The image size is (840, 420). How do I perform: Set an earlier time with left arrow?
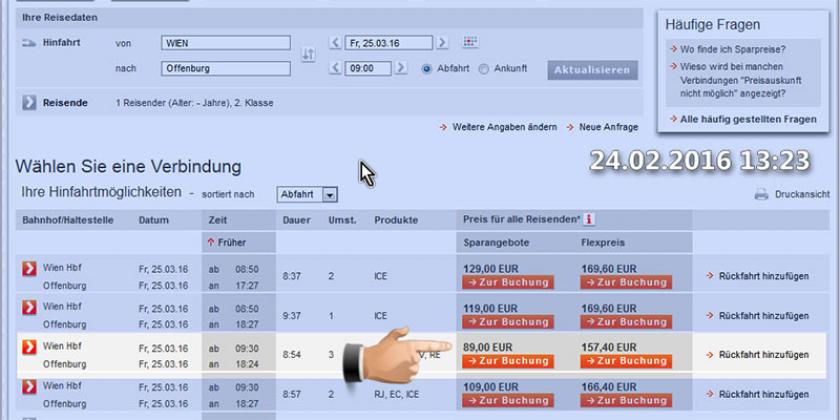pyautogui.click(x=335, y=69)
